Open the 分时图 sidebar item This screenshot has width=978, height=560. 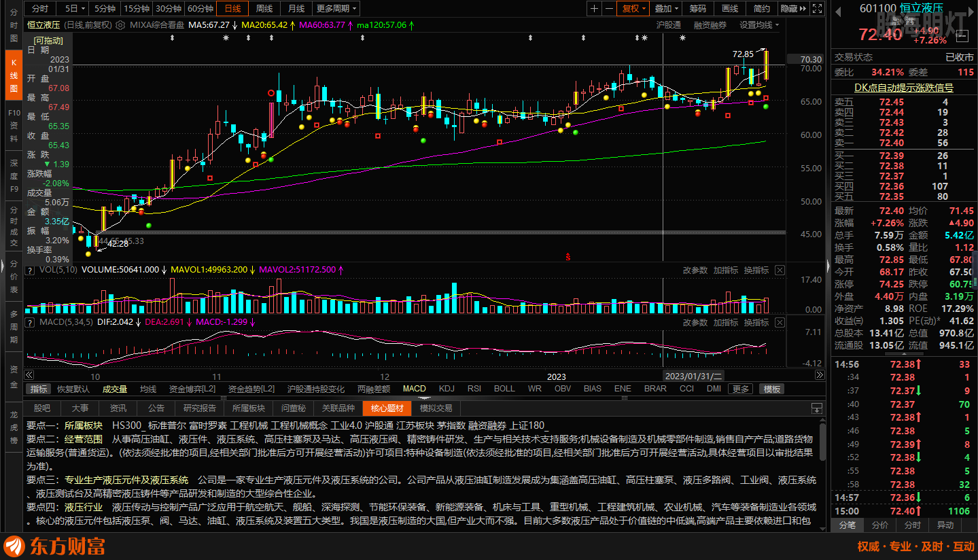click(x=13, y=24)
